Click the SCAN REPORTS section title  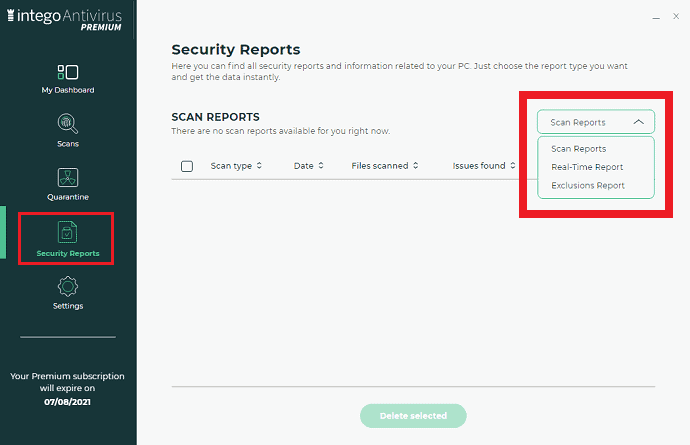pyautogui.click(x=215, y=117)
